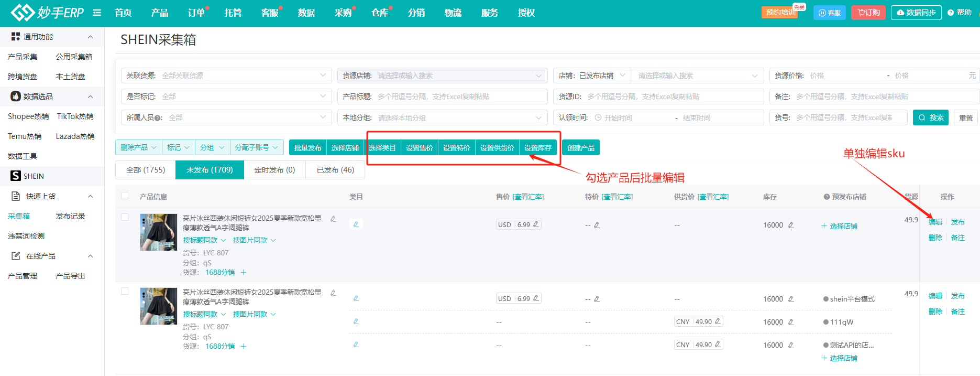The image size is (980, 376).
Task: Click 批量发布 button
Action: 307,147
